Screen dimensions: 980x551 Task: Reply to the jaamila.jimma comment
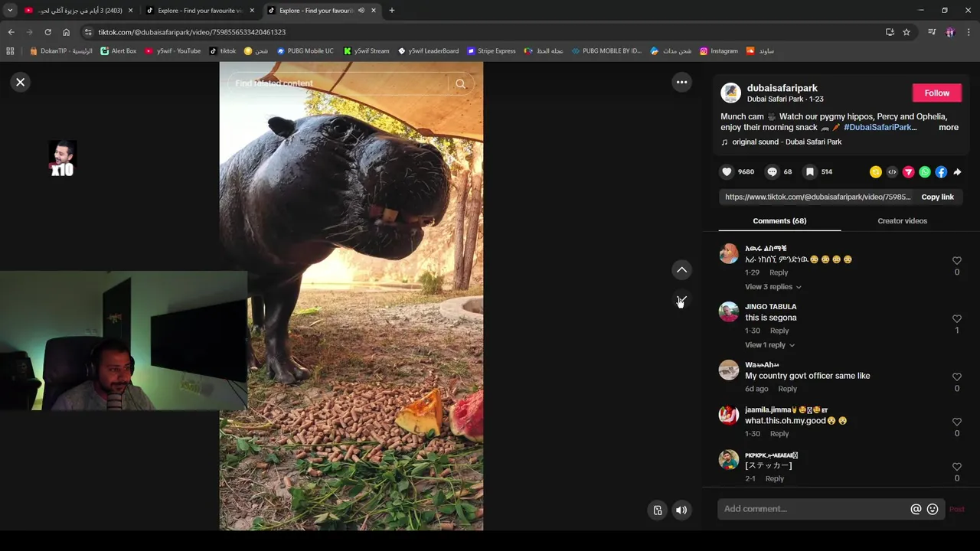click(x=779, y=434)
